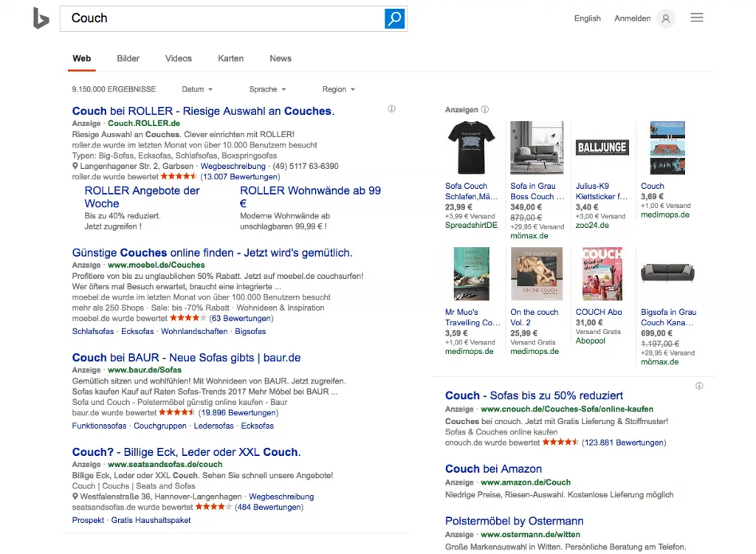Open black T-shirt Sofa Couch product image
This screenshot has width=756, height=554.
click(x=471, y=148)
